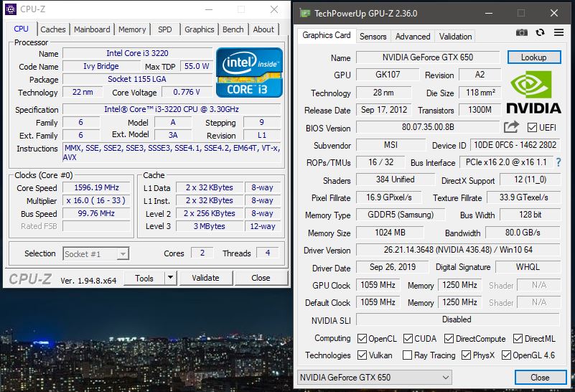Click the NVIDIA logo in GPU-Z
Image resolution: width=575 pixels, height=392 pixels.
pos(534,93)
